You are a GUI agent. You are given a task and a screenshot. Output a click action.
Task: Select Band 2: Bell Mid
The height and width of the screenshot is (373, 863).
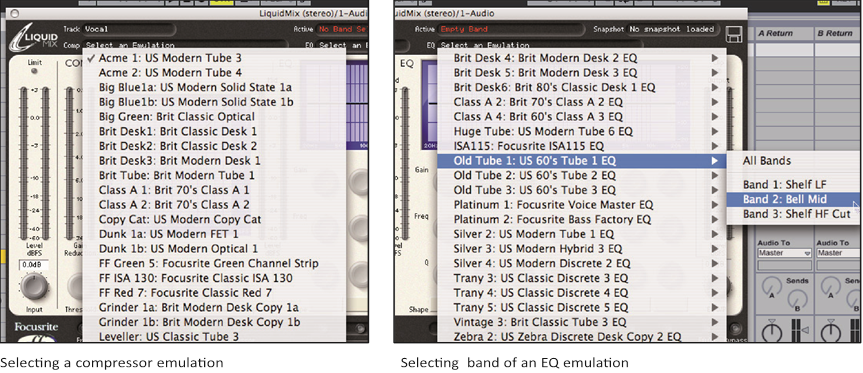pyautogui.click(x=793, y=199)
